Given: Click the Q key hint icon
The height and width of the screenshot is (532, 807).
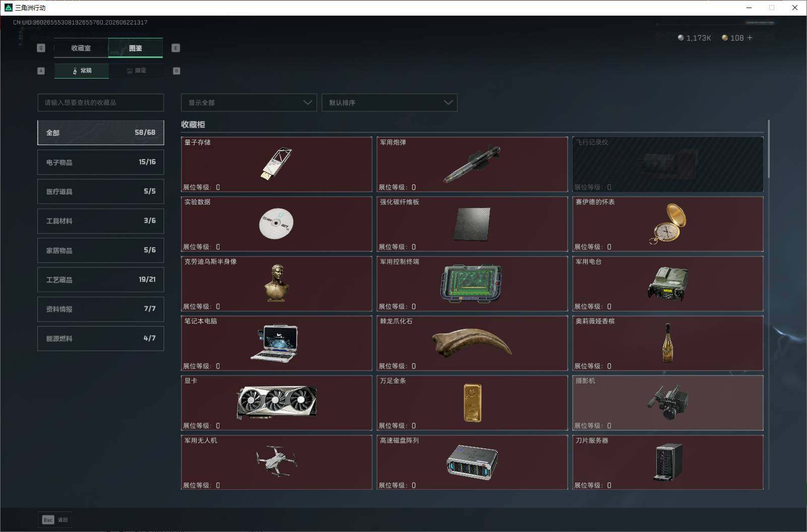Looking at the screenshot, I should click(x=41, y=48).
